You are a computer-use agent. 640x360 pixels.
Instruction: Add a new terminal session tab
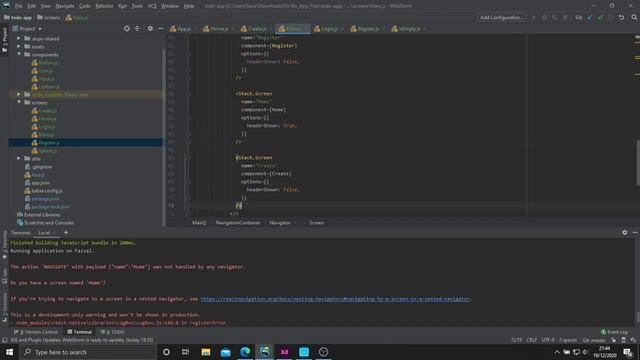coord(66,233)
